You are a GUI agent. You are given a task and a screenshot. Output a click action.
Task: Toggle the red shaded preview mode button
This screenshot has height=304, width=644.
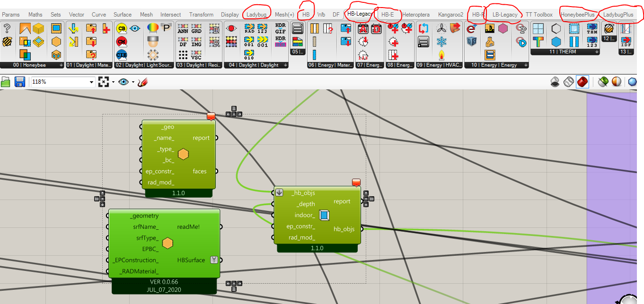click(x=582, y=82)
